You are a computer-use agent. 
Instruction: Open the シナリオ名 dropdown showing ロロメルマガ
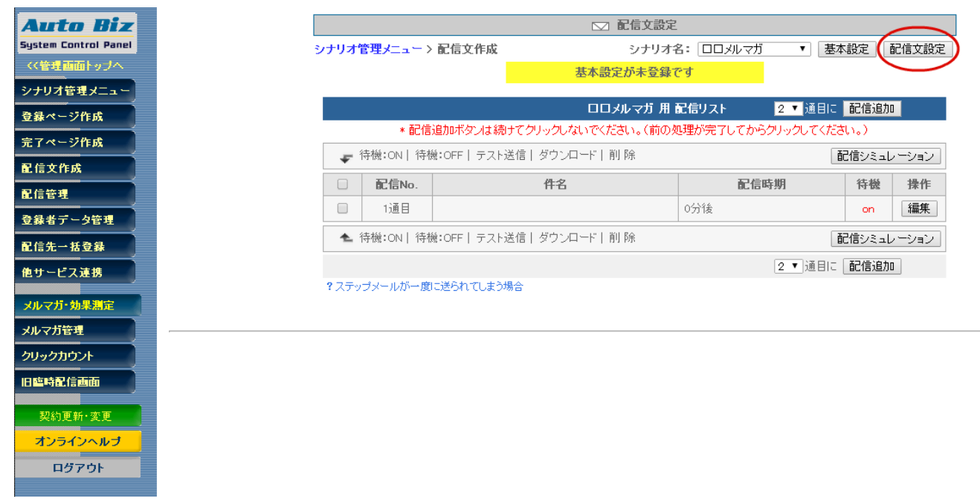754,49
